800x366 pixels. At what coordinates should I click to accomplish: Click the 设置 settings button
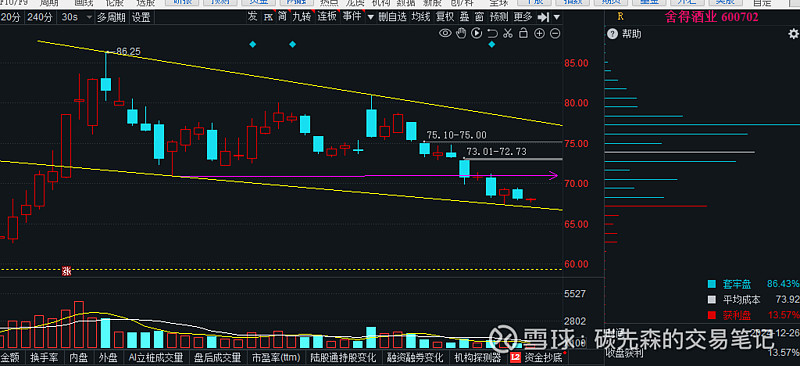click(x=141, y=17)
